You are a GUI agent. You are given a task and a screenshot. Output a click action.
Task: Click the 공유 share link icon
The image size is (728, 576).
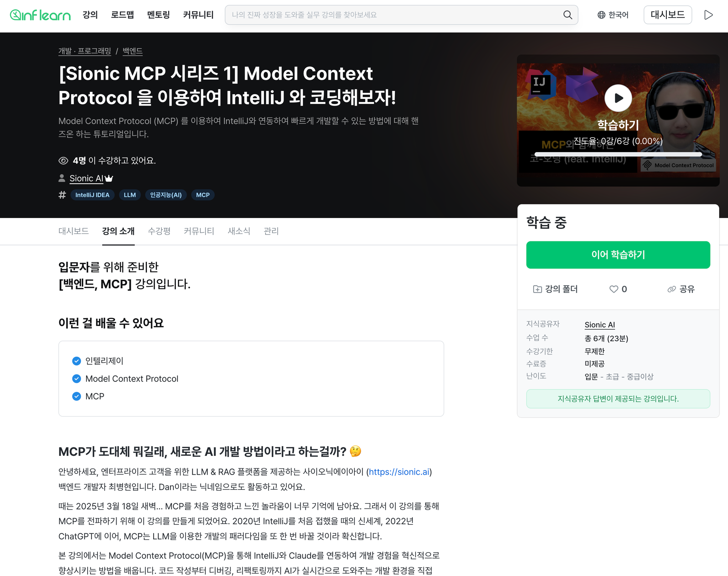point(671,289)
